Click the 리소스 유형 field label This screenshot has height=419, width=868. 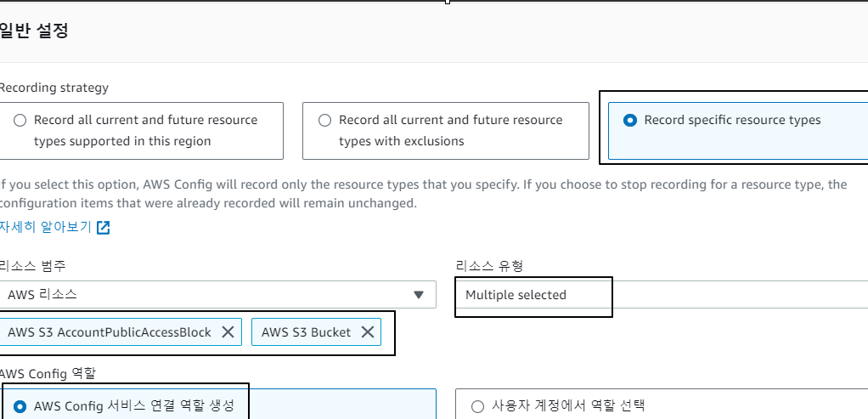[x=489, y=266]
